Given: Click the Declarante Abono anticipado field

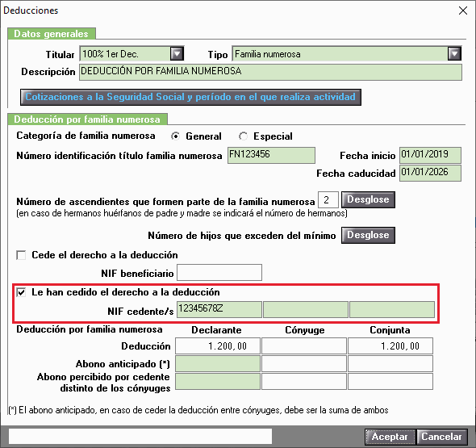Looking at the screenshot, I should (x=218, y=364).
